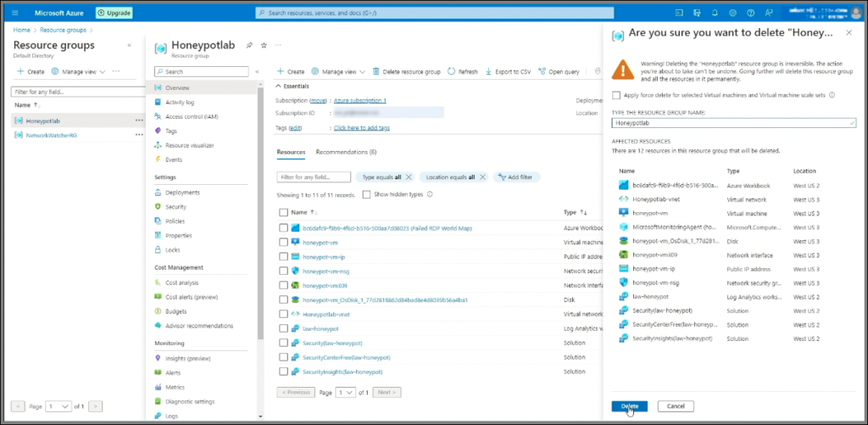Click Open query
This screenshot has height=425, width=868.
click(559, 71)
